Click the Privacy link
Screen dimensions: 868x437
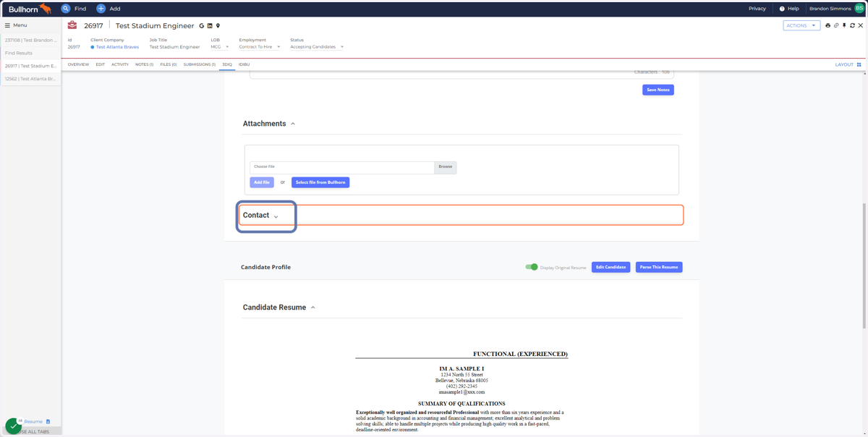pyautogui.click(x=757, y=9)
